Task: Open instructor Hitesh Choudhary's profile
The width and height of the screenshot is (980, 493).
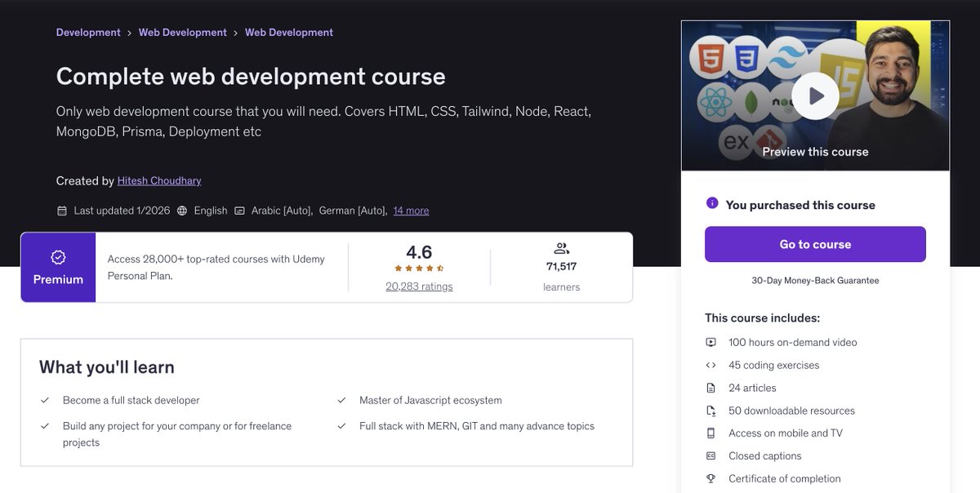Action: click(158, 180)
